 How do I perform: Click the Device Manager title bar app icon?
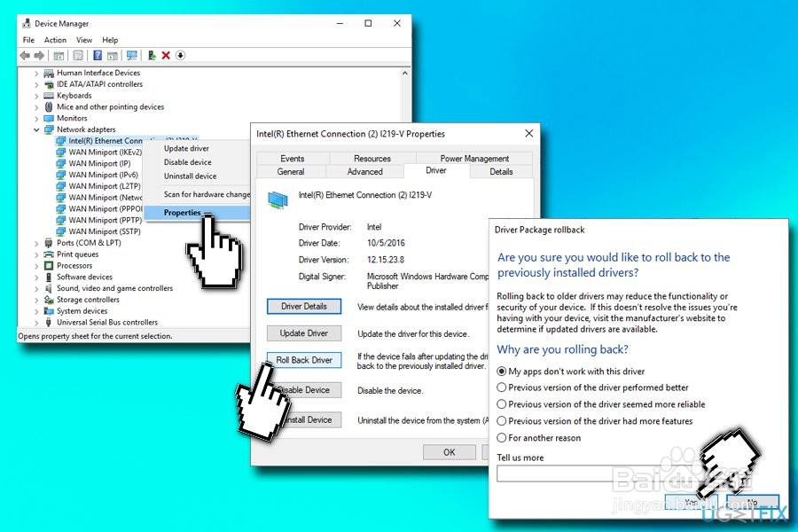click(x=27, y=23)
